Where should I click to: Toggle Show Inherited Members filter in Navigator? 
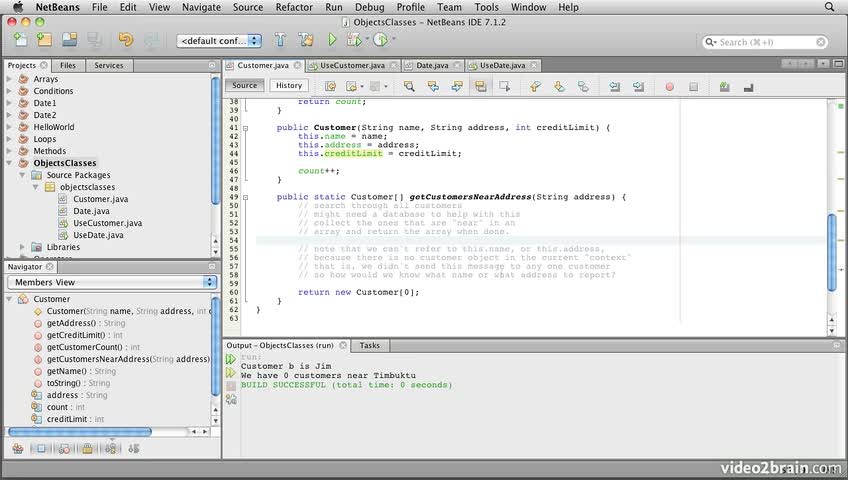tap(17, 449)
